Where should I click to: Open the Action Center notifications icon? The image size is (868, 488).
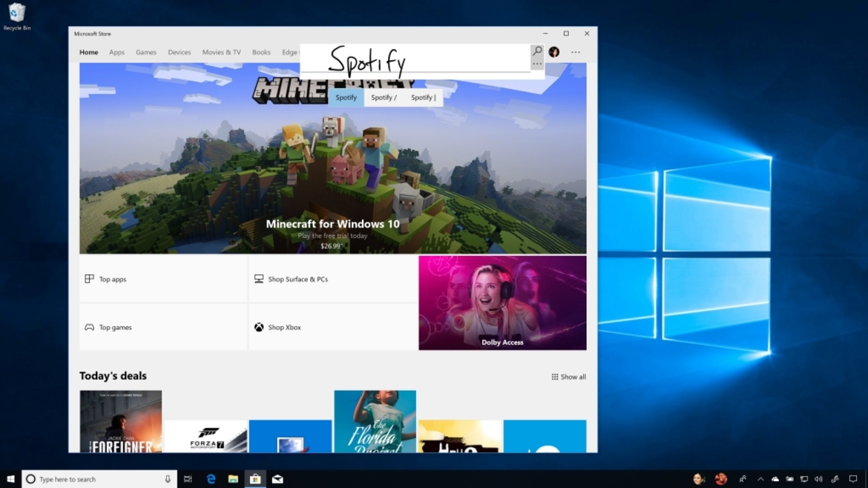853,479
